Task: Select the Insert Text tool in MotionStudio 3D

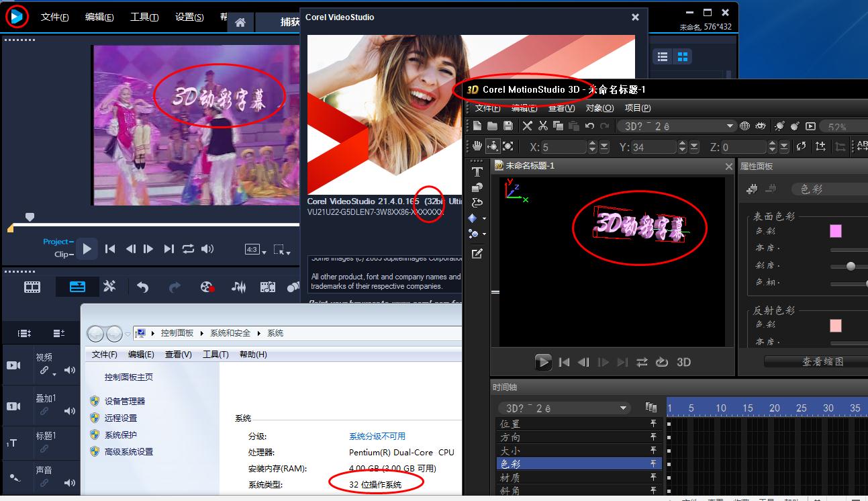Action: 477,173
